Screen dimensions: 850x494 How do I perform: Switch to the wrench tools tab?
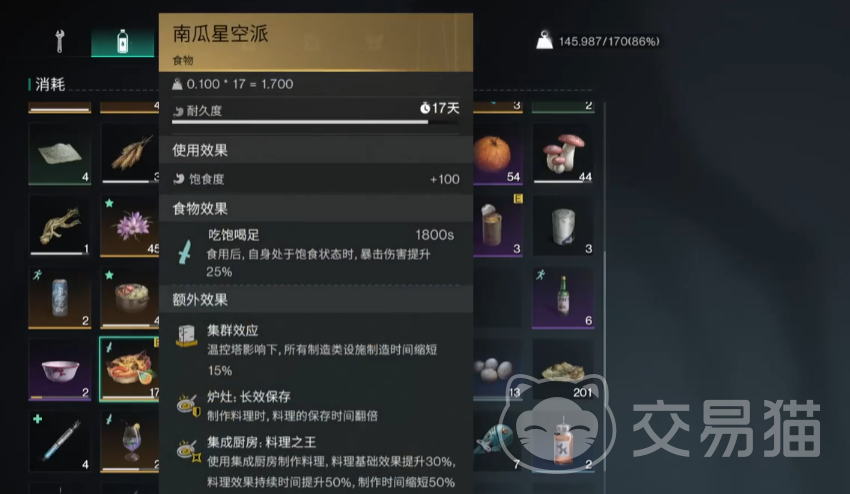[x=60, y=41]
